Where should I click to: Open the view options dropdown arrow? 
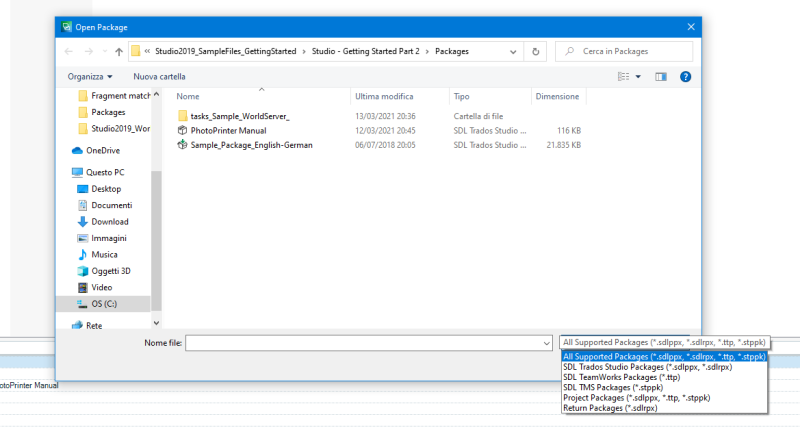638,77
